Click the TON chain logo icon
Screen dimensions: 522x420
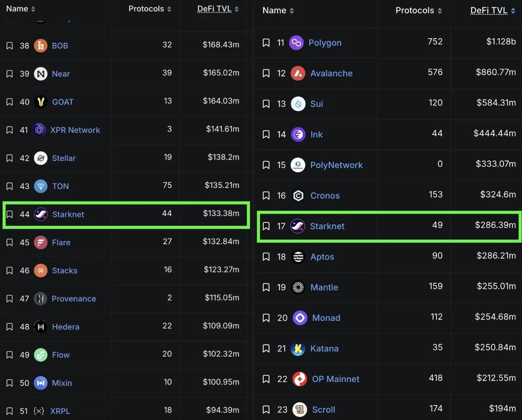(40, 186)
